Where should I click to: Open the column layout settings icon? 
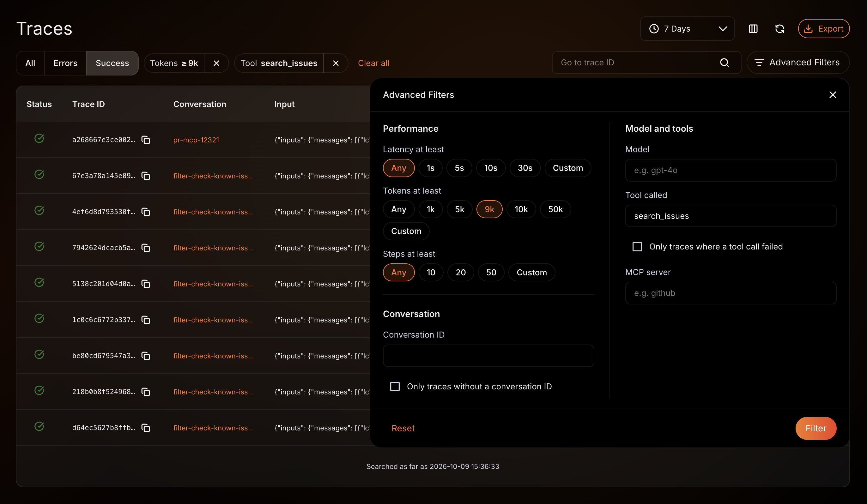coord(753,28)
